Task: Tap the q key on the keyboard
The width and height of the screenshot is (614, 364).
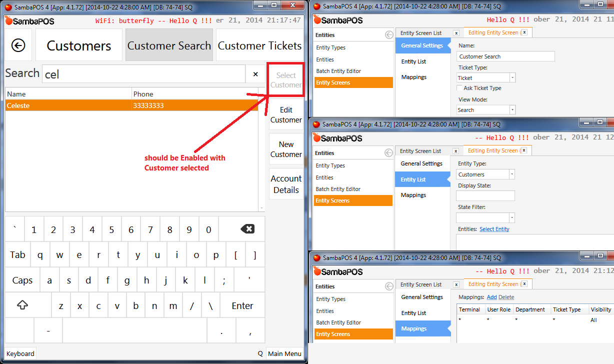Action: pyautogui.click(x=40, y=255)
